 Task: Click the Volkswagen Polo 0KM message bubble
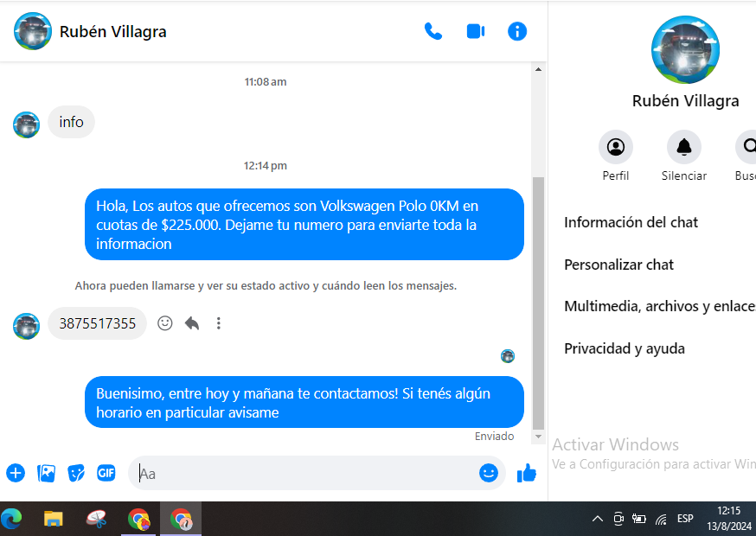coord(304,225)
